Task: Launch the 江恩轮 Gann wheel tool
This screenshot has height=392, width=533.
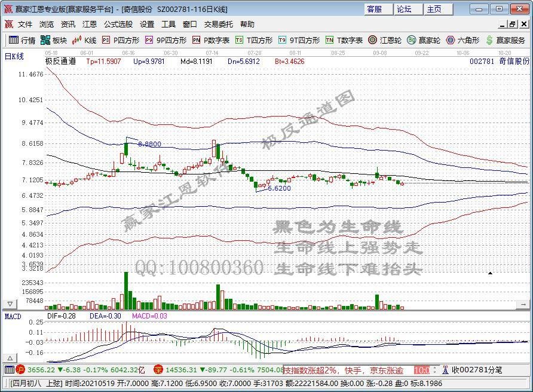Action: (385, 40)
